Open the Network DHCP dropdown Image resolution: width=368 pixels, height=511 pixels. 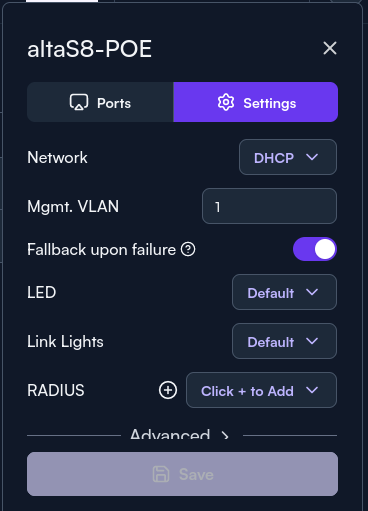point(288,157)
